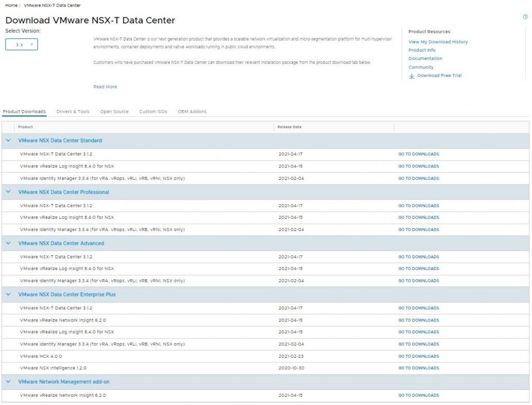
Task: Go to downloads for Identity Manager under Professional
Action: point(419,229)
